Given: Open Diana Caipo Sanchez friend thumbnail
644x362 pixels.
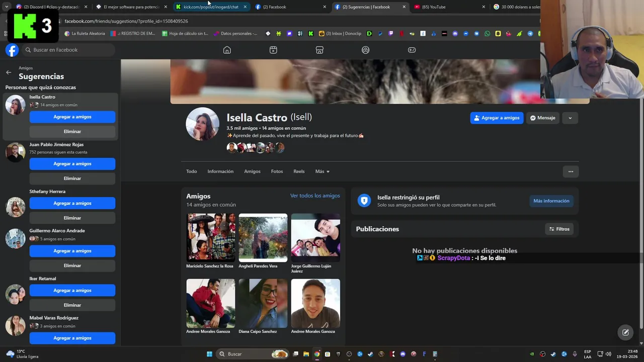Looking at the screenshot, I should pyautogui.click(x=263, y=303).
